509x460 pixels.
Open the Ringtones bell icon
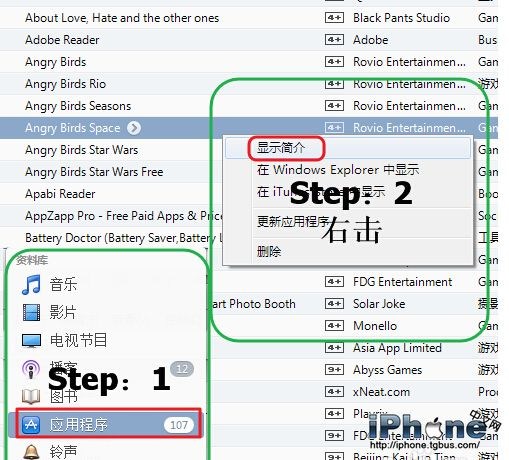pos(31,452)
